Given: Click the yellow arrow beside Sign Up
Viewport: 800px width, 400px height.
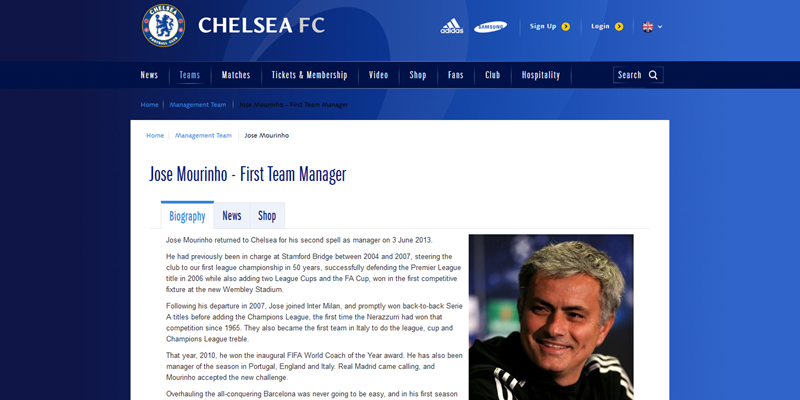Looking at the screenshot, I should tap(565, 27).
